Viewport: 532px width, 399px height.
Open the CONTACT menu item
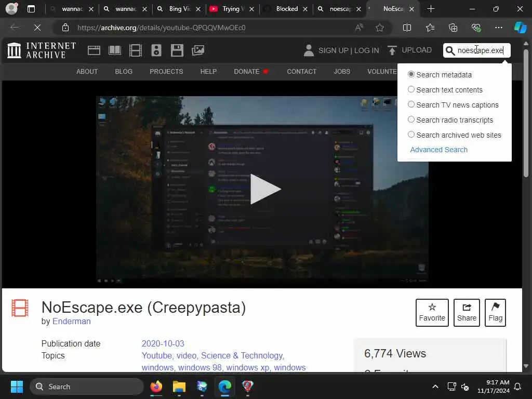302,72
